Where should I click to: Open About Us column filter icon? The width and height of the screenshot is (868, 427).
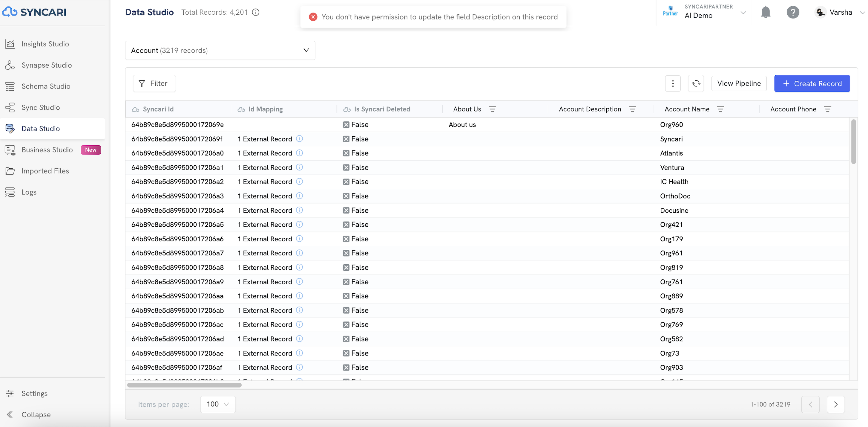click(492, 109)
